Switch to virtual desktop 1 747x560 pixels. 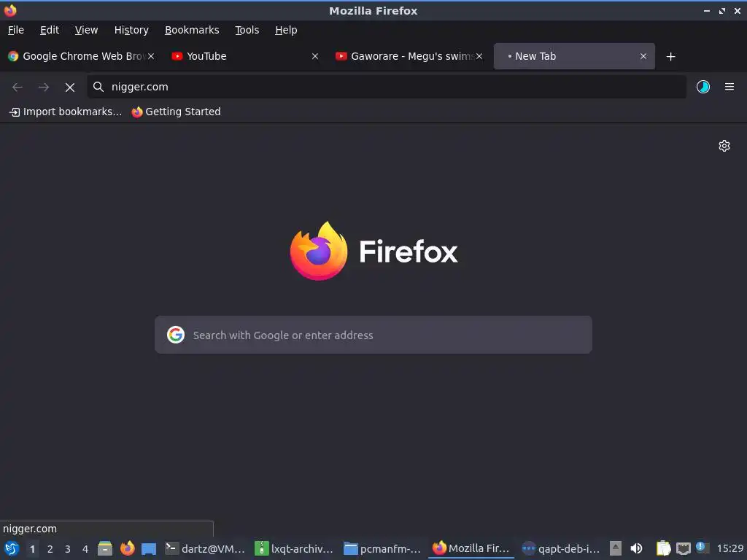pos(32,549)
